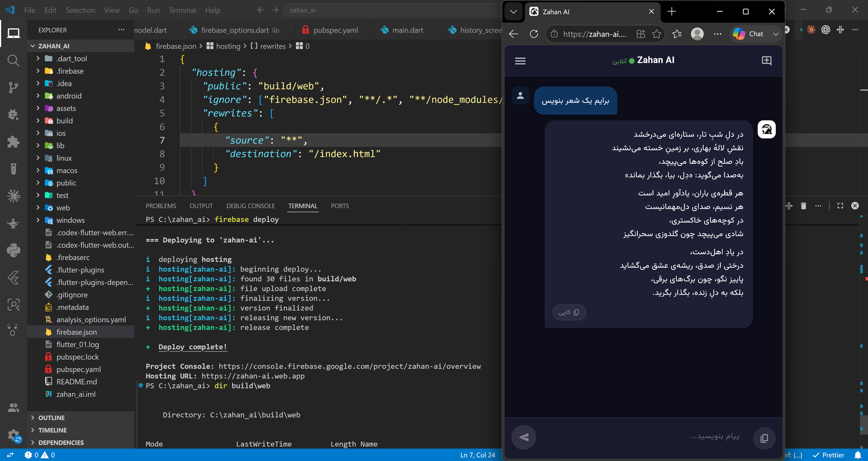This screenshot has width=868, height=461.
Task: Expand the OUTLINE section
Action: click(x=52, y=418)
